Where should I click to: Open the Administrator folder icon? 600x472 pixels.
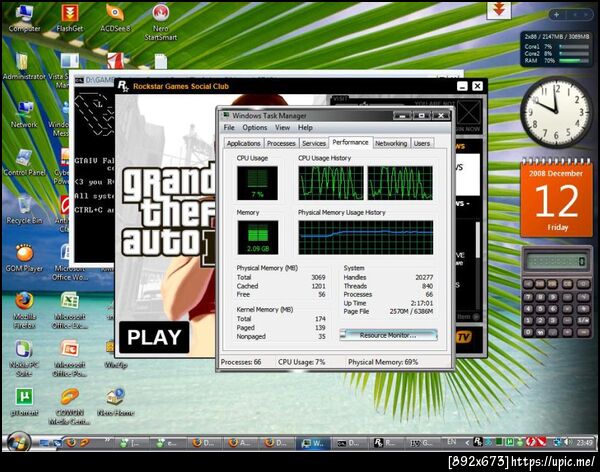[24, 66]
